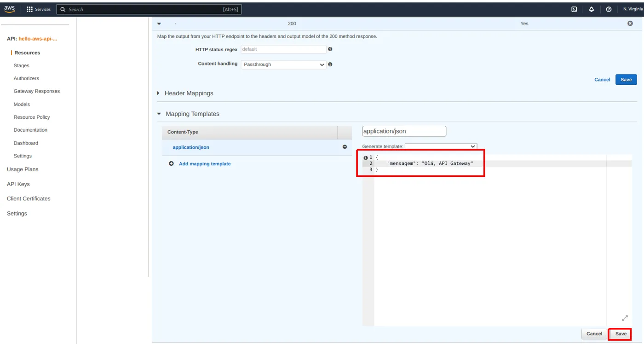Image resolution: width=644 pixels, height=344 pixels.
Task: Open Gateway Responses in the sidebar
Action: [37, 91]
